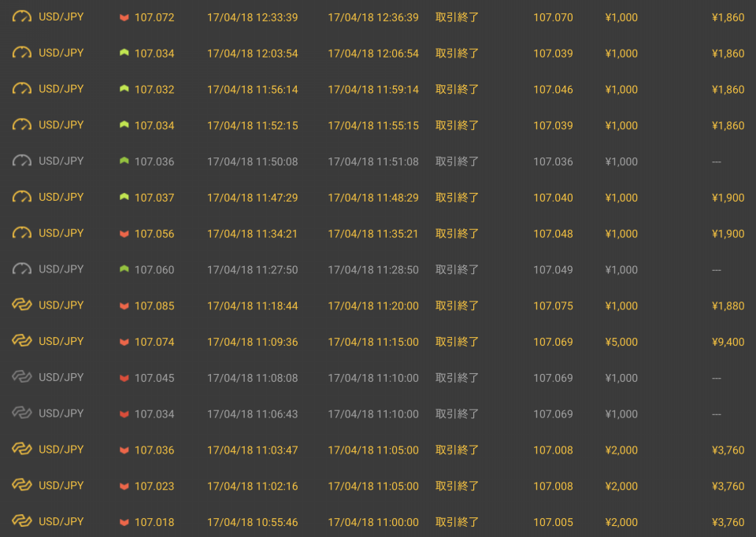Click the entry rate 107.074
756x537 pixels.
pyautogui.click(x=154, y=342)
